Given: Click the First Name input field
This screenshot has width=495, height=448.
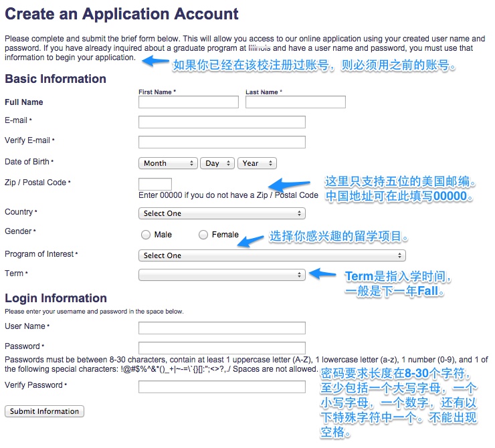Looking at the screenshot, I should pyautogui.click(x=189, y=102).
